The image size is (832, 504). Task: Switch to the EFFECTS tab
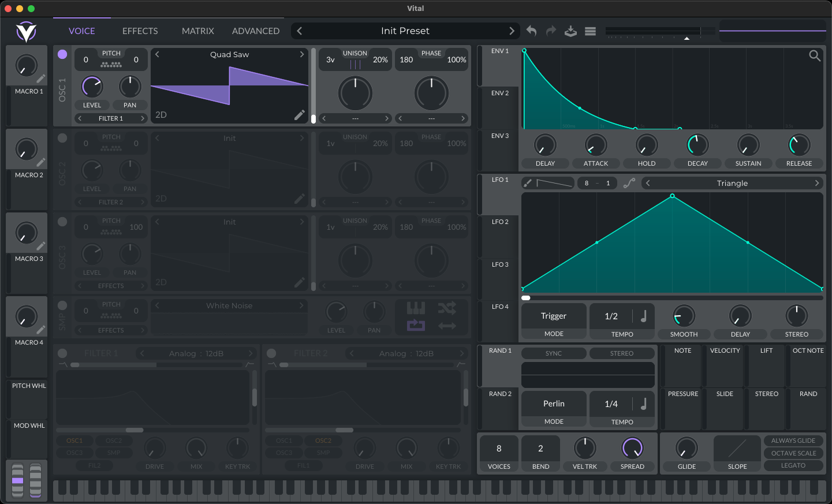click(140, 31)
